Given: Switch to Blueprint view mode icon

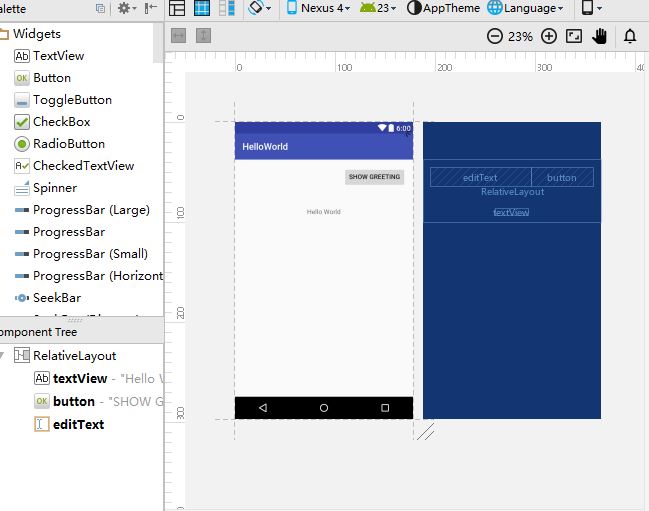Looking at the screenshot, I should pos(202,8).
